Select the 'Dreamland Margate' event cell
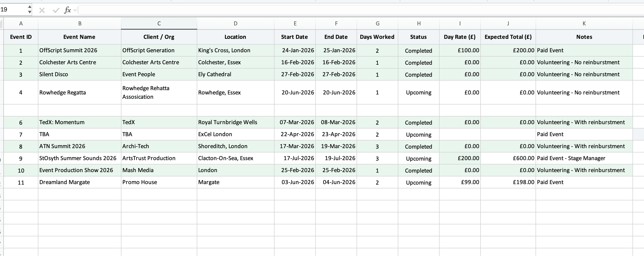The image size is (644, 256). coord(80,182)
